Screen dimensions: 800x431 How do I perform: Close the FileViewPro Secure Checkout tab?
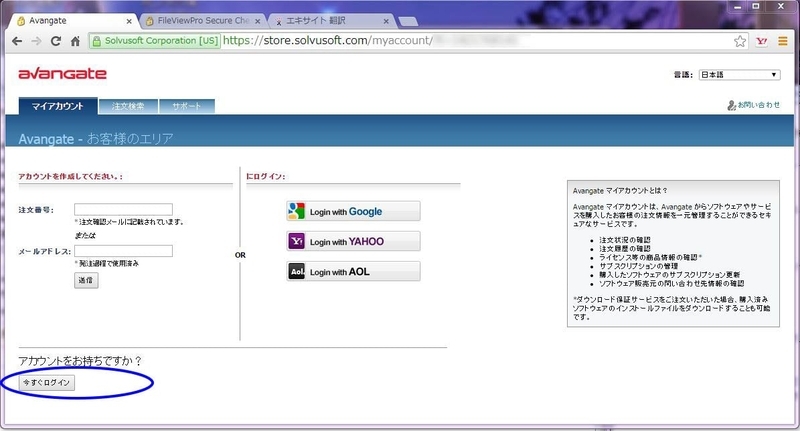pyautogui.click(x=258, y=21)
